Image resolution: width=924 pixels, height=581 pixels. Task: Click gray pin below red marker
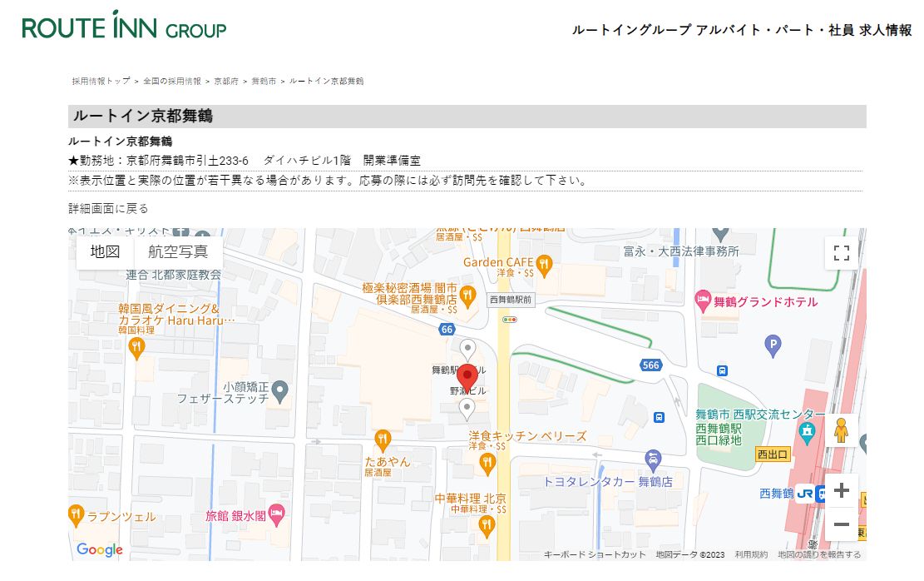coord(467,410)
